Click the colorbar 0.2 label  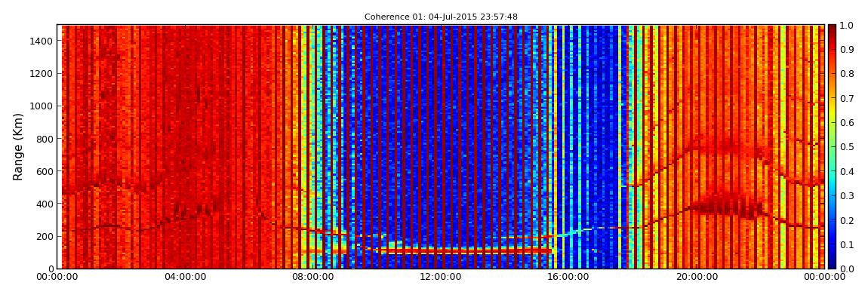(x=846, y=220)
